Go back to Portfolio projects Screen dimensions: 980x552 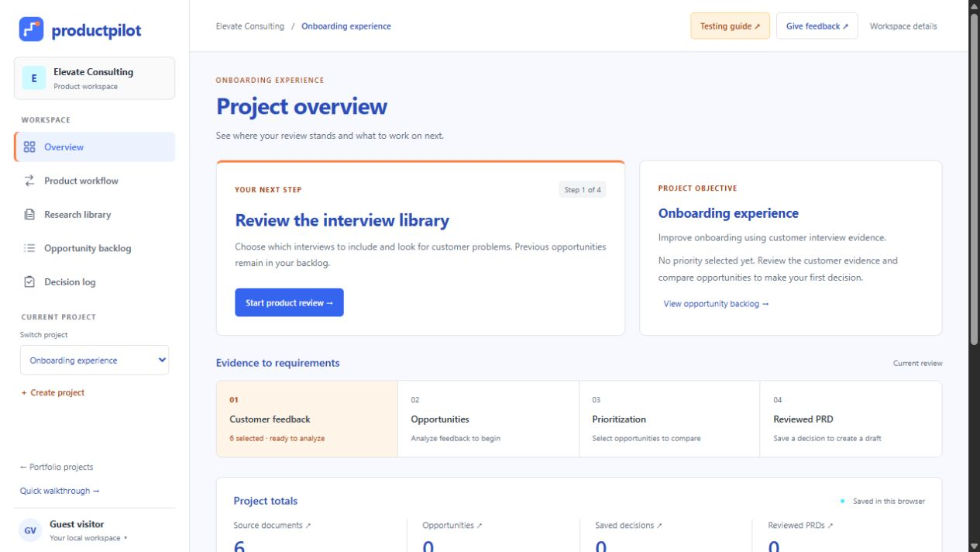click(x=57, y=467)
